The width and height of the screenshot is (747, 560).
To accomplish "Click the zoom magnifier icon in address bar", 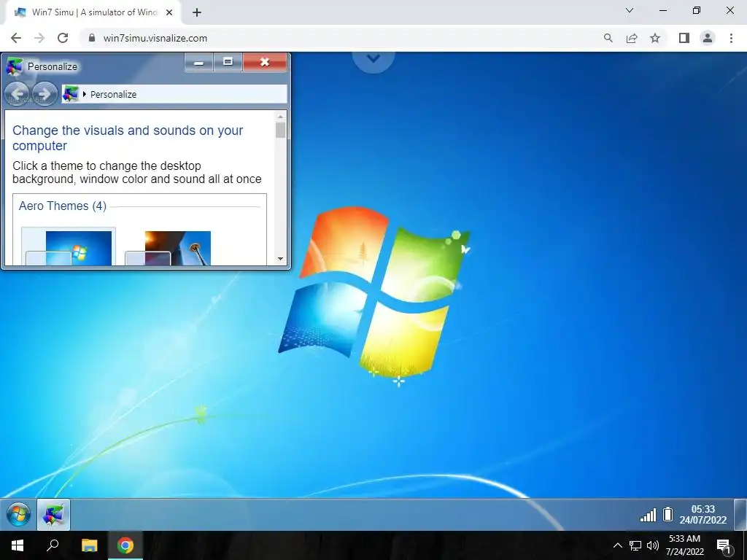I will click(x=608, y=38).
